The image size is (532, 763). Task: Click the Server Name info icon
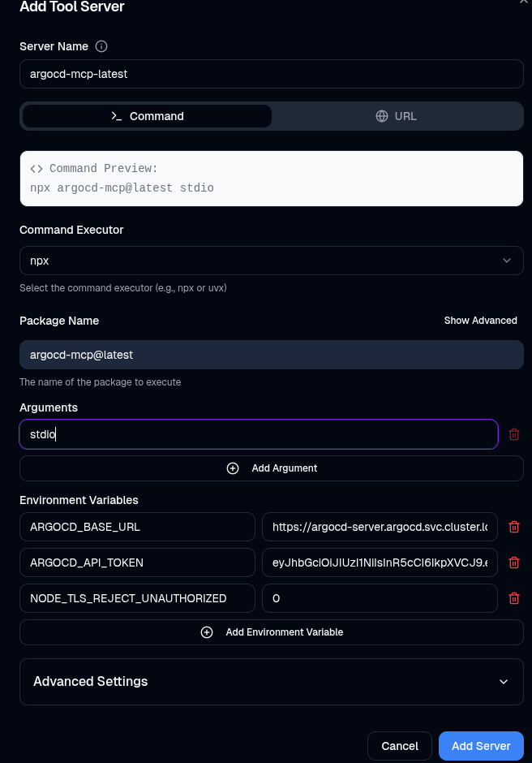pos(101,46)
